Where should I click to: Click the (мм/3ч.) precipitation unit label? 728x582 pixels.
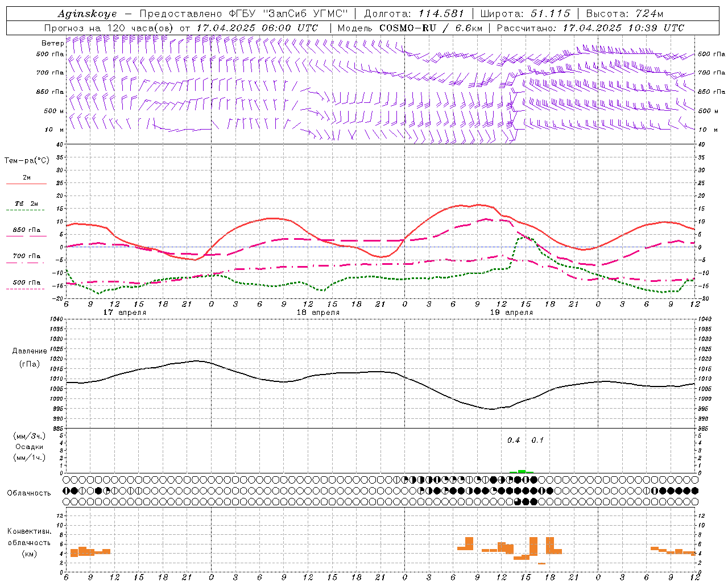click(30, 436)
